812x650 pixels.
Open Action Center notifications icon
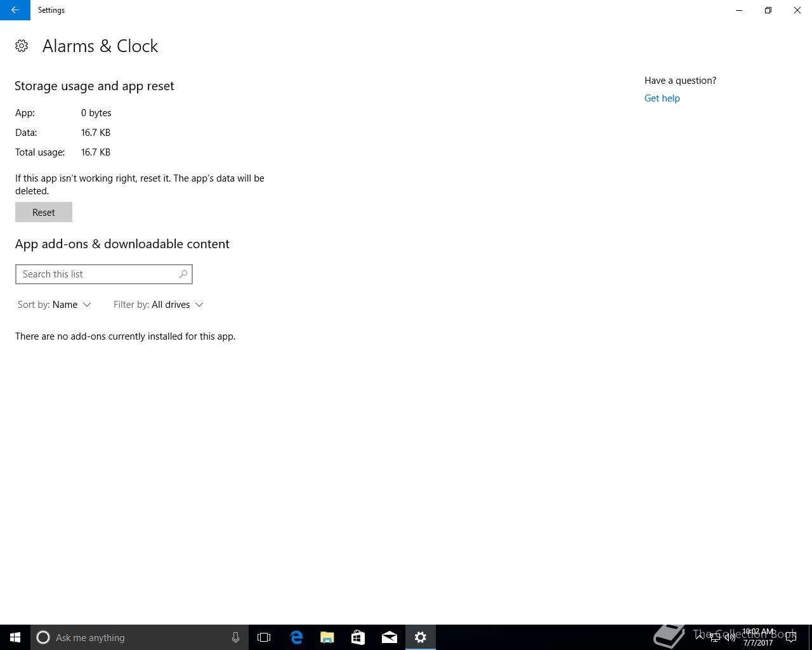tap(790, 637)
